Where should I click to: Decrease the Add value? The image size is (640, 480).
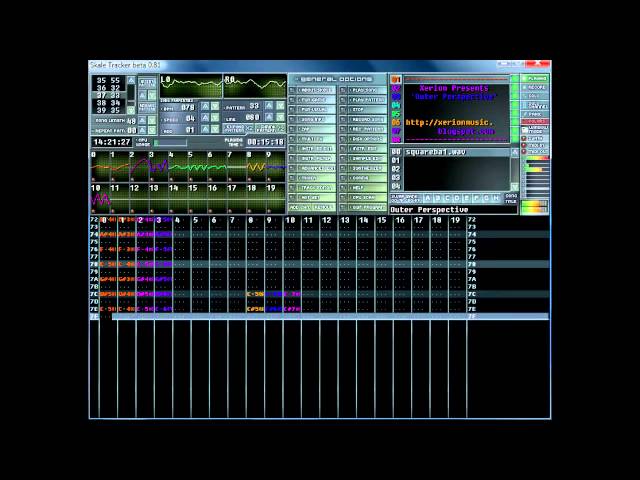tap(215, 130)
